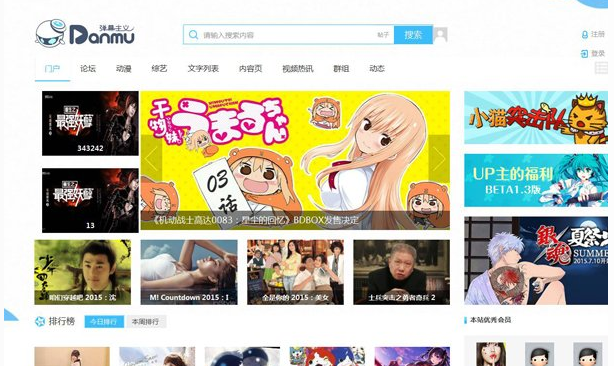Switch to 本周排行 ranking tab
This screenshot has width=614, height=366.
point(145,322)
